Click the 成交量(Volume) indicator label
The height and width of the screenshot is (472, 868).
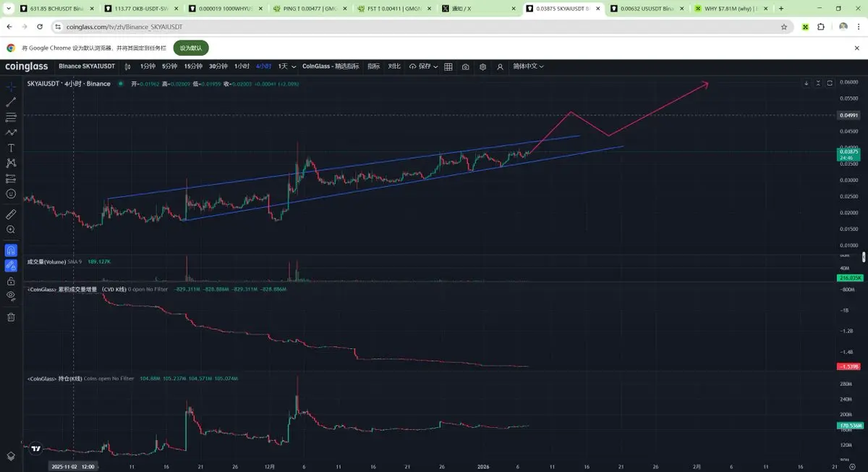[x=46, y=261]
